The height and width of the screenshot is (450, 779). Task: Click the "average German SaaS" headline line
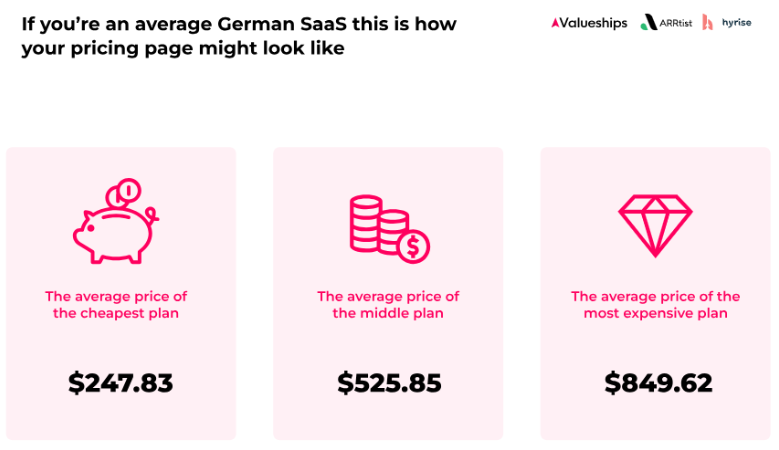pos(239,24)
